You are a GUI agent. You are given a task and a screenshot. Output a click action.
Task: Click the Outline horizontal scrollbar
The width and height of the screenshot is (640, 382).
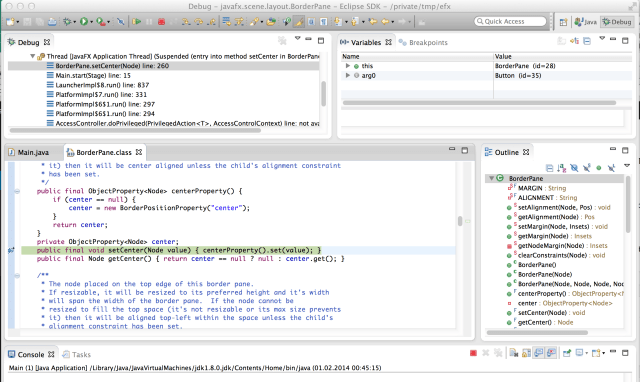pos(538,333)
